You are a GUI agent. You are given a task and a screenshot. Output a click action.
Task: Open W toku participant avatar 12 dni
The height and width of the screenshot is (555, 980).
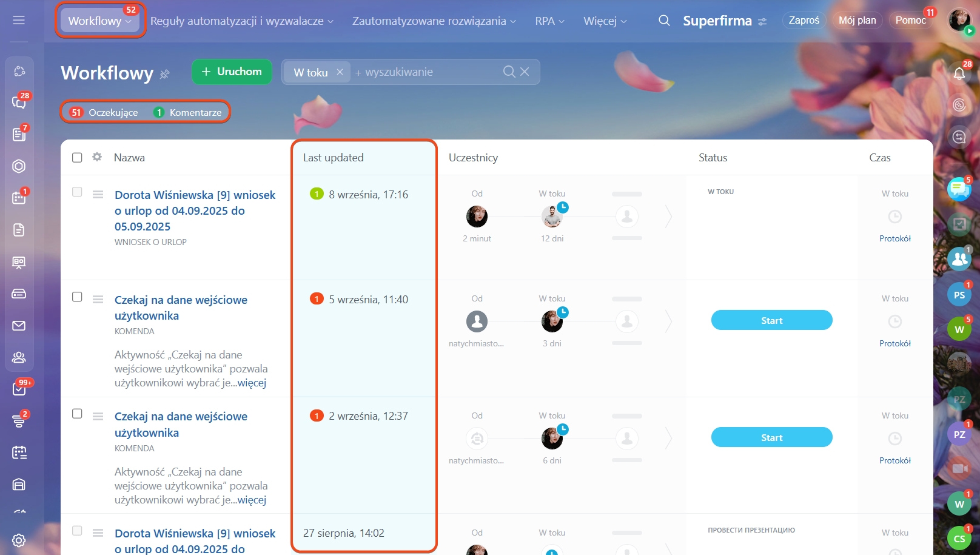552,217
